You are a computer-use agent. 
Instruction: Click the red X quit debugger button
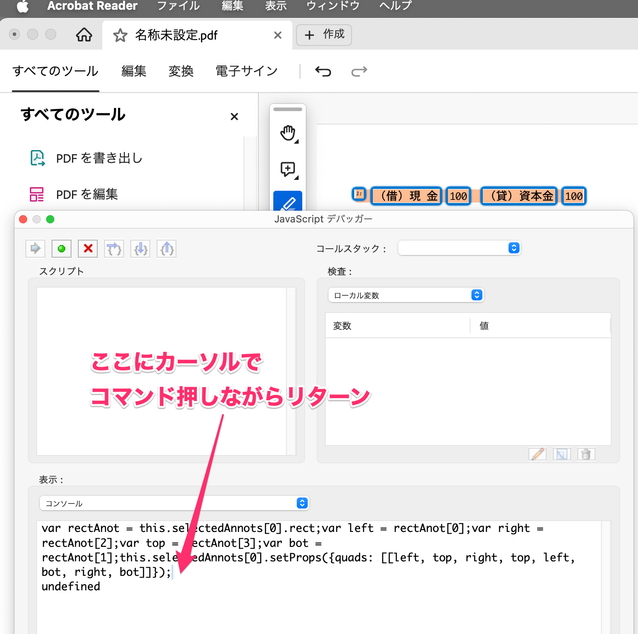pos(87,248)
